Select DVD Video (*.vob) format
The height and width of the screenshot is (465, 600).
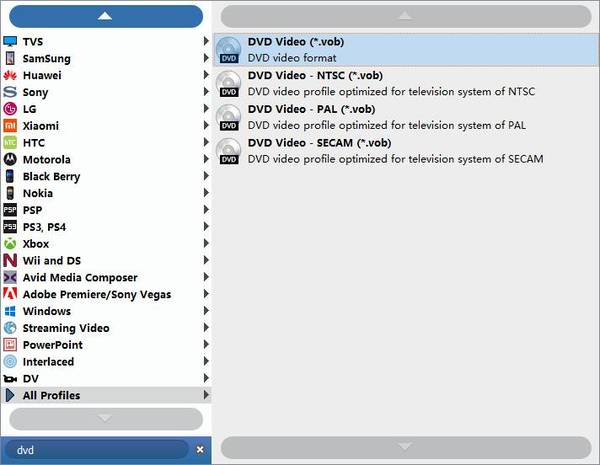click(406, 50)
